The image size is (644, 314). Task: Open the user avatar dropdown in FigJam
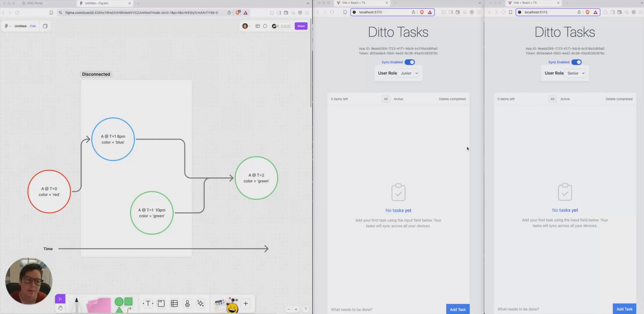(x=246, y=26)
